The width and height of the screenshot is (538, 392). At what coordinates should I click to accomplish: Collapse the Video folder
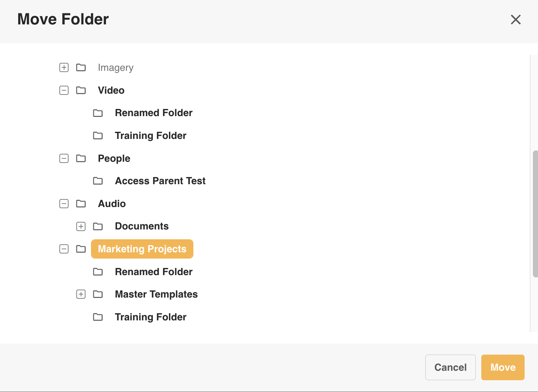click(x=64, y=90)
